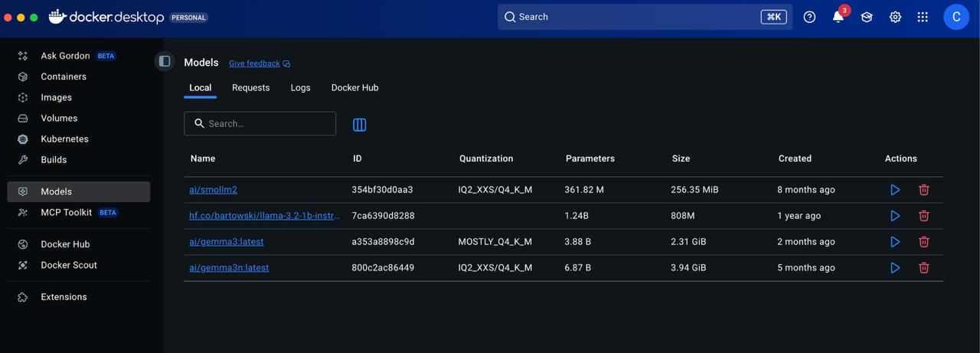Click the models Search input field
Screen dimensions: 980x353
click(x=260, y=123)
